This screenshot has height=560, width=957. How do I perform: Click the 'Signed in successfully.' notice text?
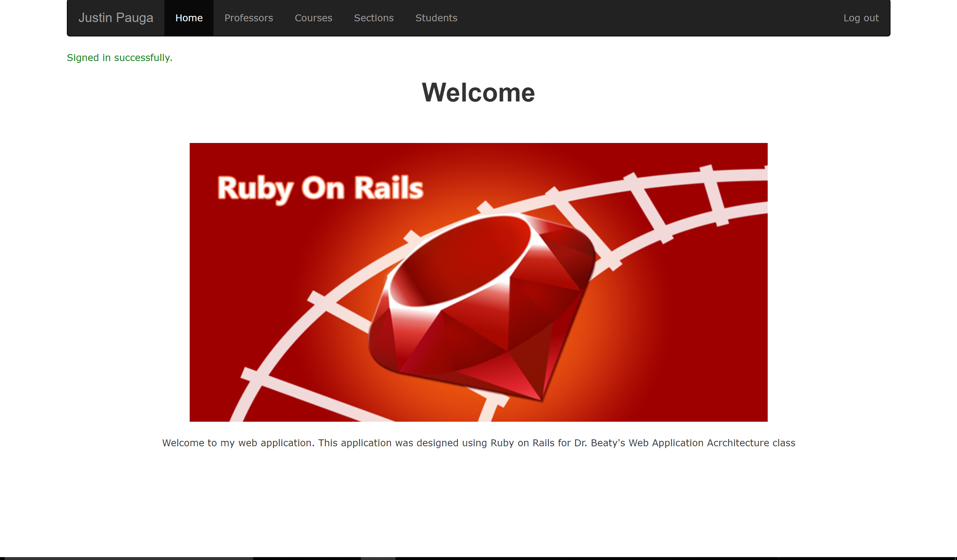click(x=120, y=58)
